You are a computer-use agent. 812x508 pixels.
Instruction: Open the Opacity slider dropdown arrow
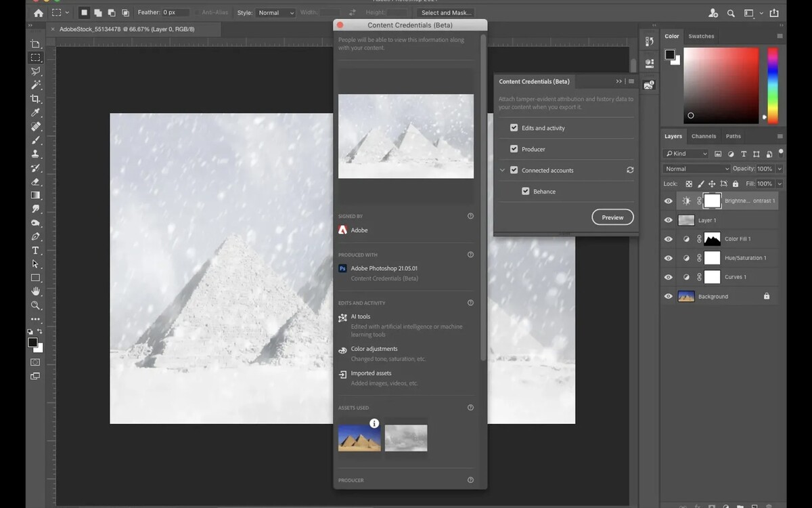(780, 169)
